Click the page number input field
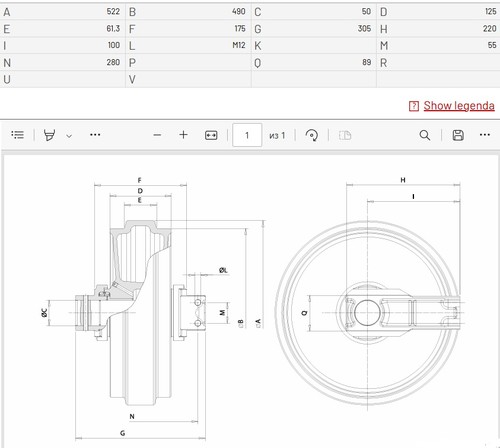The height and width of the screenshot is (448, 500). [x=247, y=135]
